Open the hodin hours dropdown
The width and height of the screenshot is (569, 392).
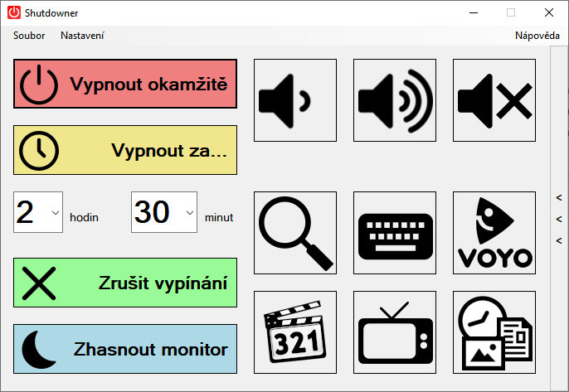click(x=38, y=212)
